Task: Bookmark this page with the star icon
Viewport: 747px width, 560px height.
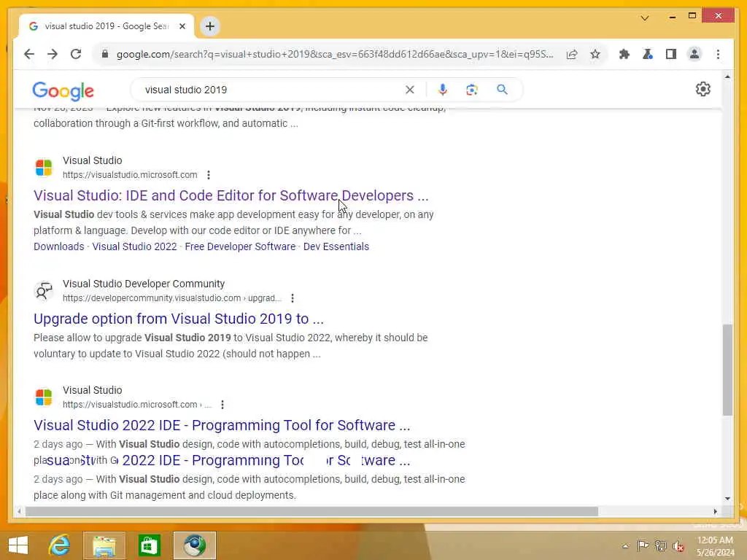Action: coord(595,54)
